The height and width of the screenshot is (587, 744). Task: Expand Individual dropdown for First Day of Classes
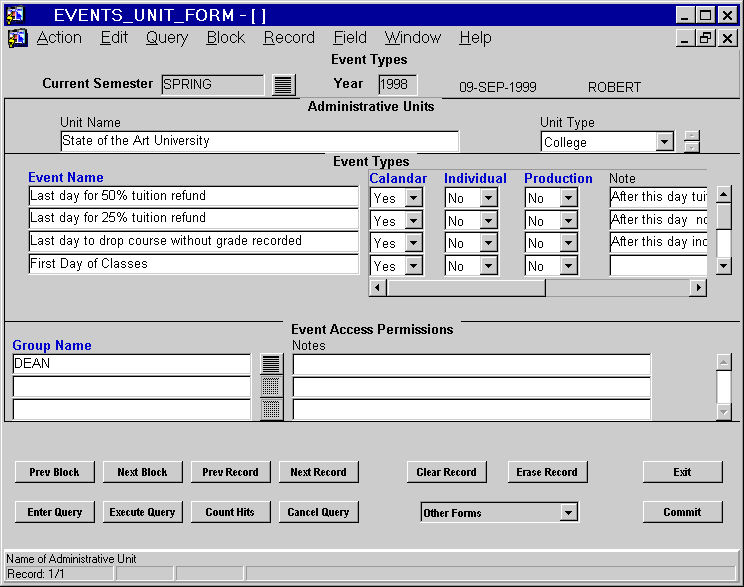pyautogui.click(x=488, y=266)
